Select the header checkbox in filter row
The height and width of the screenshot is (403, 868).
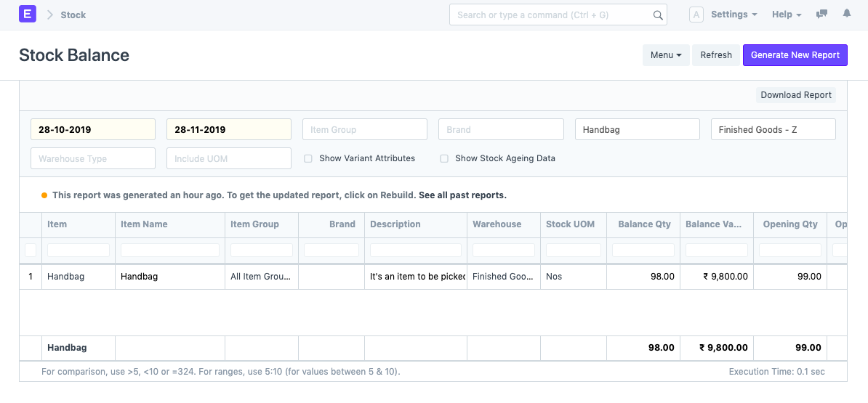point(31,250)
